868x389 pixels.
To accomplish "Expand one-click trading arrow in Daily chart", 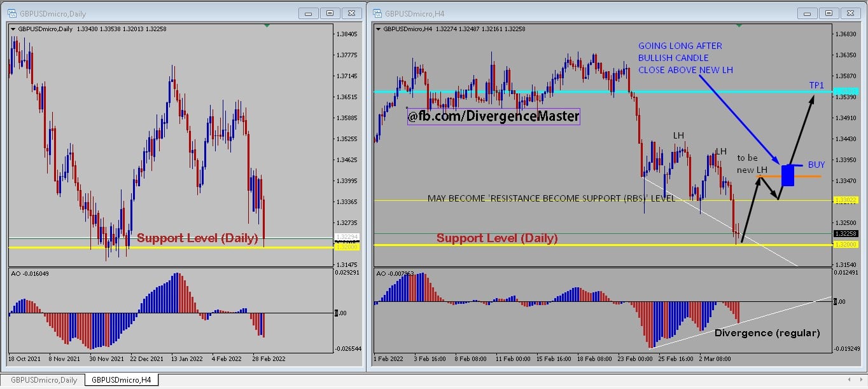I will click(x=13, y=29).
